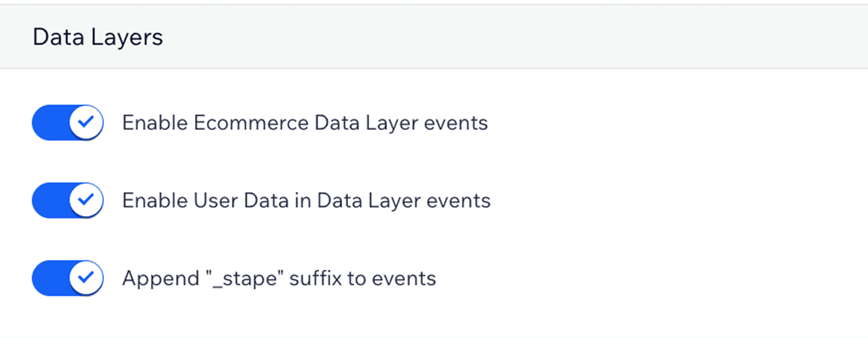The image size is (868, 338).
Task: Toggle the Append "_stape" suffix to events switch
Action: tap(67, 278)
